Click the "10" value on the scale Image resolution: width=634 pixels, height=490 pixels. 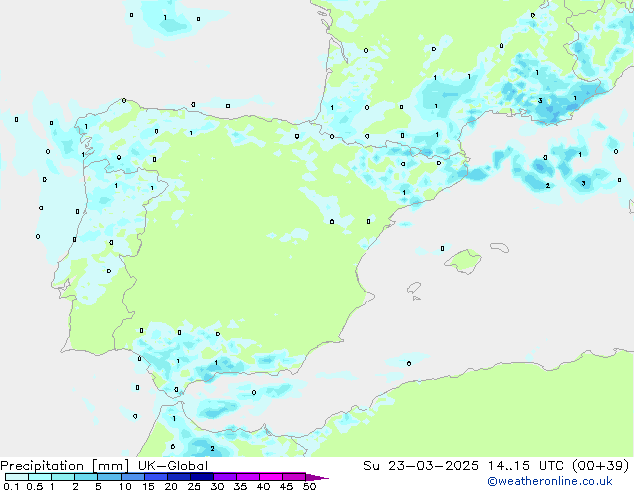[x=124, y=486]
